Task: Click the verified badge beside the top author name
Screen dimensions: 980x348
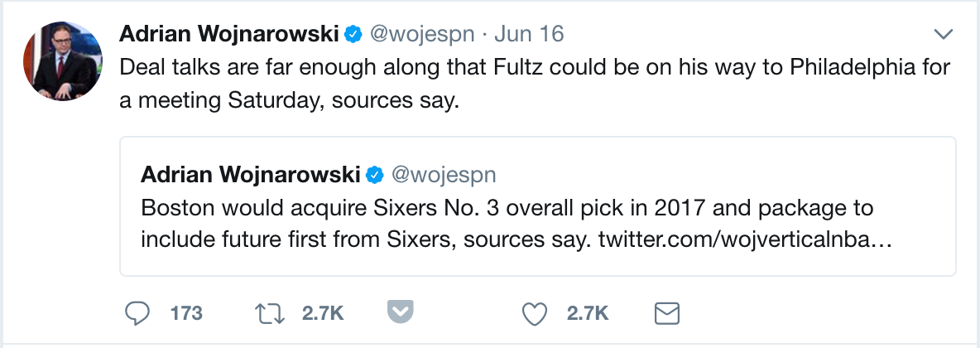Action: point(353,34)
